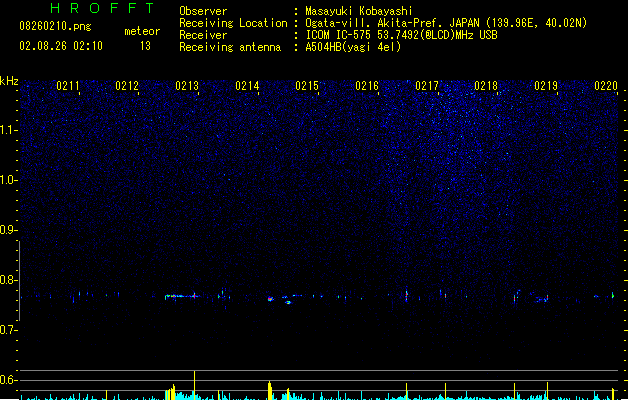629x400 pixels.
Task: Click the bright red echo after 0214
Action: click(x=270, y=299)
